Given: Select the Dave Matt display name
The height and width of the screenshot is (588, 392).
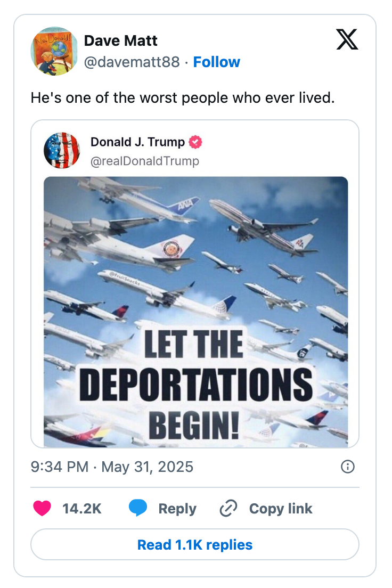Looking at the screenshot, I should coord(120,40).
